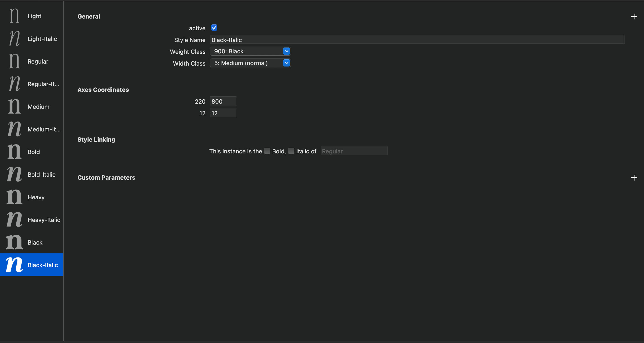Viewport: 644px width, 343px height.
Task: Click the plus icon beside General
Action: [634, 17]
